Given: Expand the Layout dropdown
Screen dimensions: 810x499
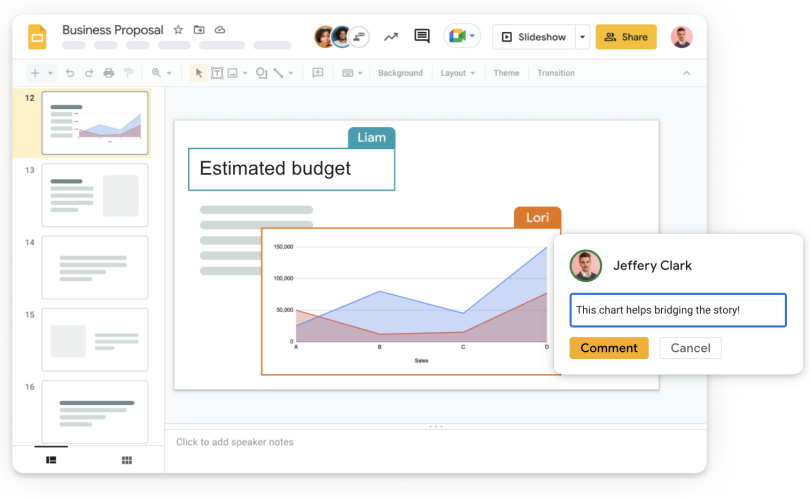Looking at the screenshot, I should coord(459,73).
